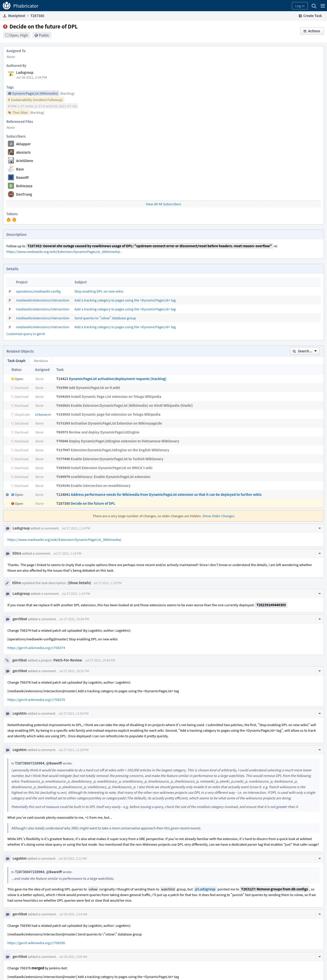Open Urbanecm assignee link
The image size is (327, 980).
(x=43, y=415)
